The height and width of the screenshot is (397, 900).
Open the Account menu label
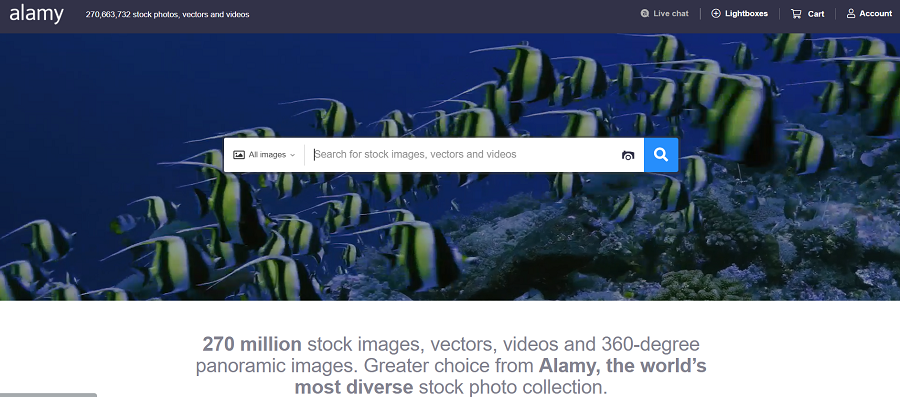(875, 14)
